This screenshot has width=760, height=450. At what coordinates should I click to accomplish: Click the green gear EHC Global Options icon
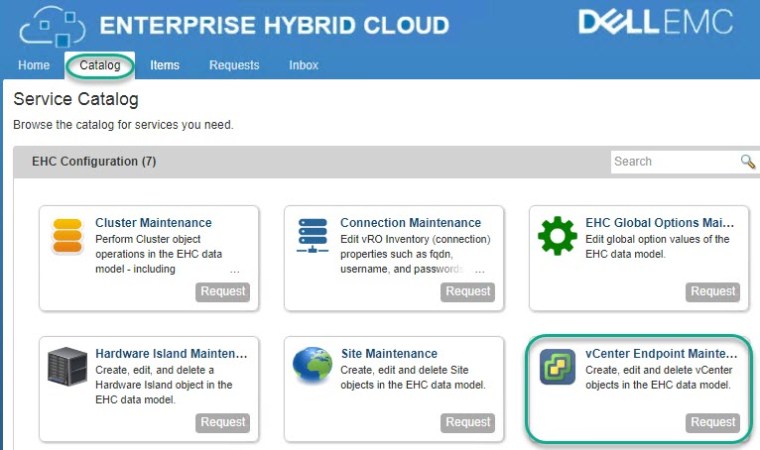[x=557, y=236]
